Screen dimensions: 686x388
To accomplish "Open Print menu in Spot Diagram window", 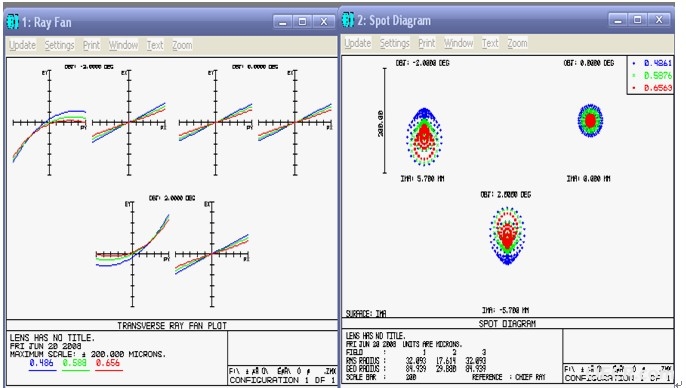I will pos(427,43).
